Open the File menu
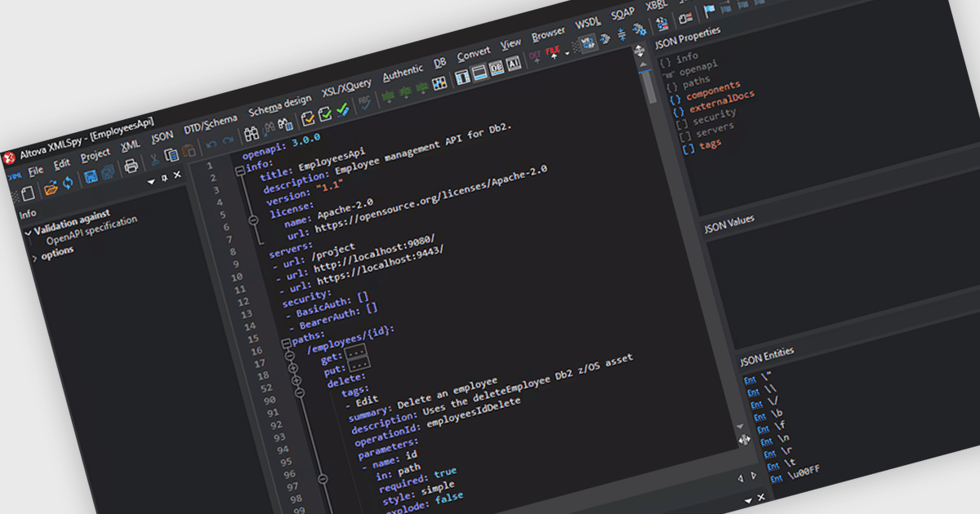The height and width of the screenshot is (514, 980). (35, 171)
